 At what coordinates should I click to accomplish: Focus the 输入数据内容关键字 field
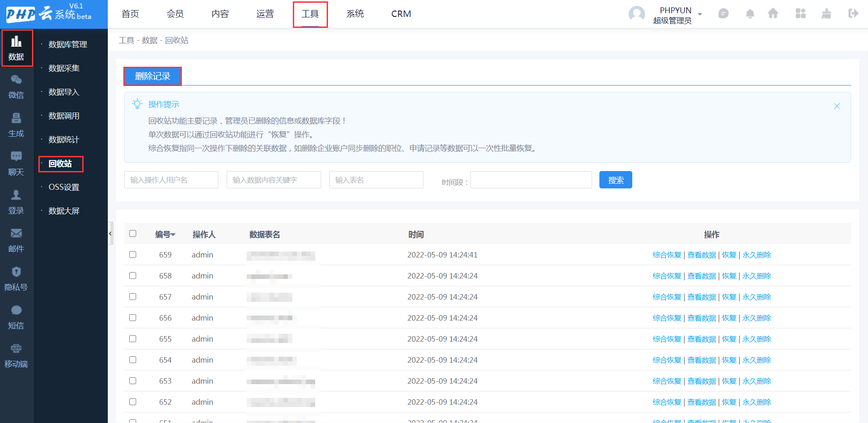[274, 180]
